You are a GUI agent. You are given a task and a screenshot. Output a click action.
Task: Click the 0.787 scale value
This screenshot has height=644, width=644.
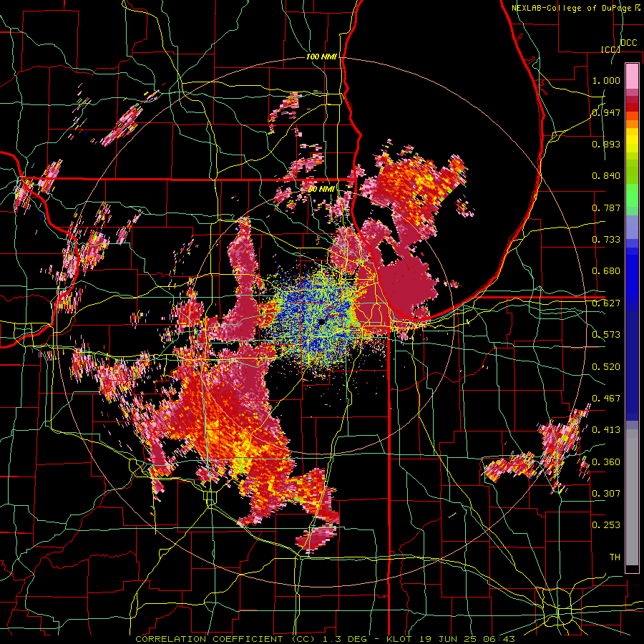(x=606, y=208)
